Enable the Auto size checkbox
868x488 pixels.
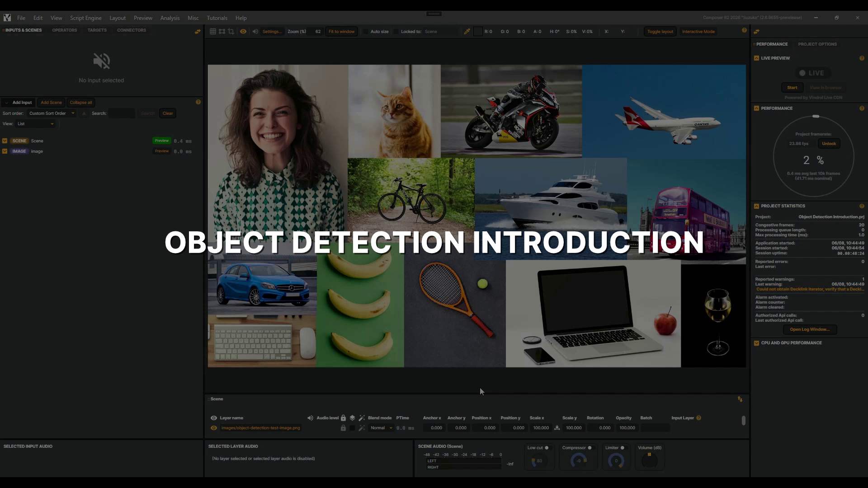tap(366, 32)
